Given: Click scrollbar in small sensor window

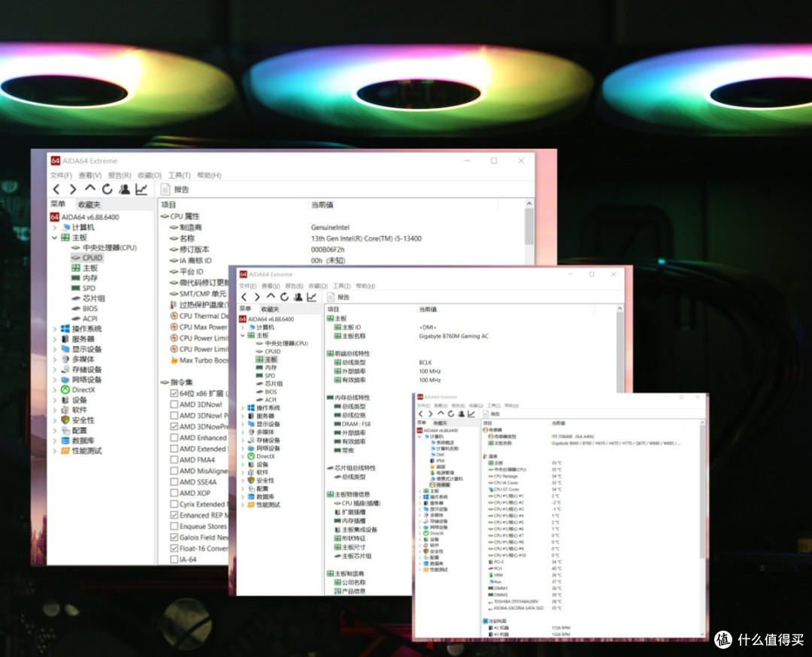Looking at the screenshot, I should pos(702,492).
